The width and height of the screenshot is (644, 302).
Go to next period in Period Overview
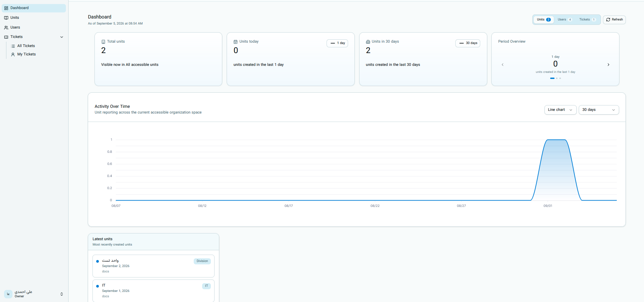point(608,64)
